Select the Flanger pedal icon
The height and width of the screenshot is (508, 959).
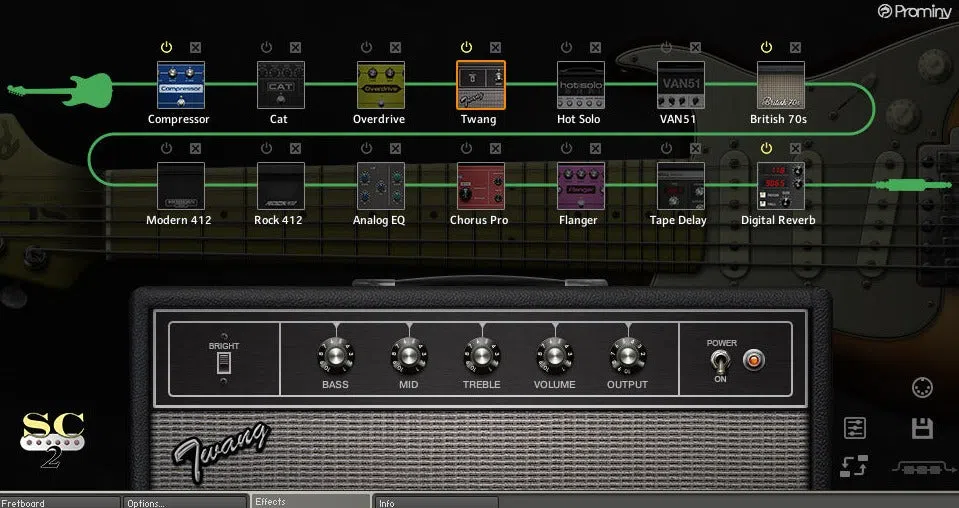pyautogui.click(x=580, y=186)
